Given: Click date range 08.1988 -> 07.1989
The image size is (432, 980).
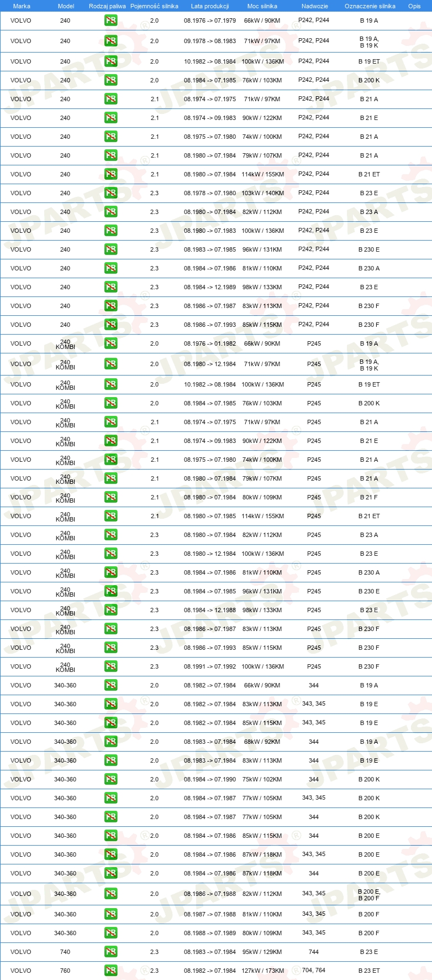Looking at the screenshot, I should (210, 933).
